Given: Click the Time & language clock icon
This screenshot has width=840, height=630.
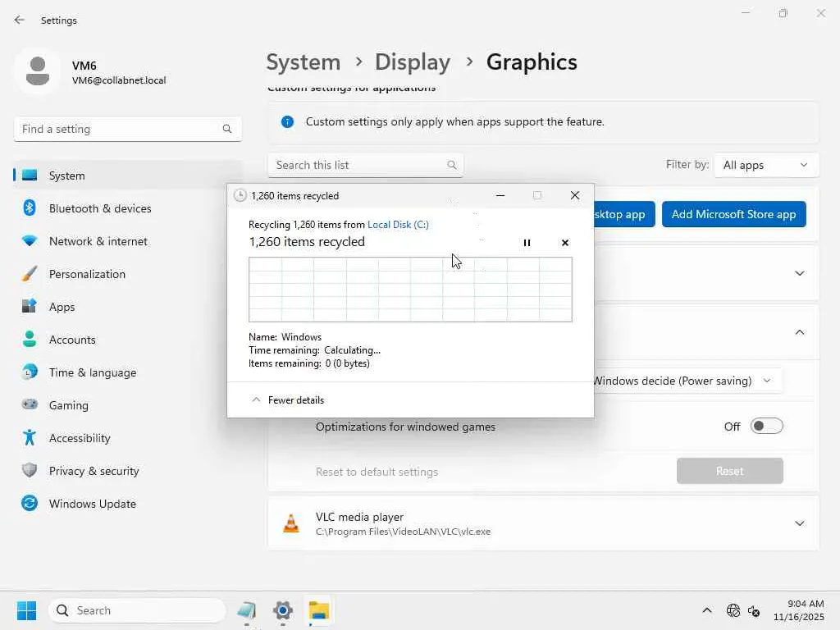Looking at the screenshot, I should tap(30, 372).
